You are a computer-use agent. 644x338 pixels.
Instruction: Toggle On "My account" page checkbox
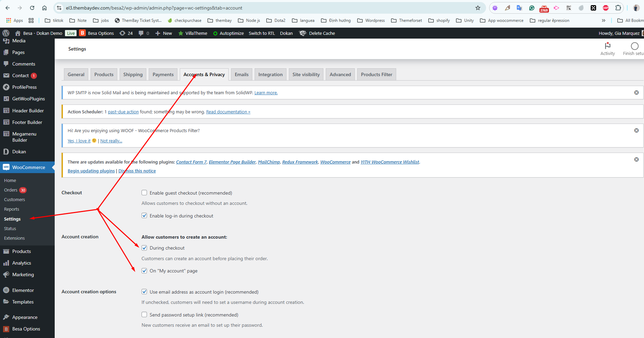[x=144, y=270]
